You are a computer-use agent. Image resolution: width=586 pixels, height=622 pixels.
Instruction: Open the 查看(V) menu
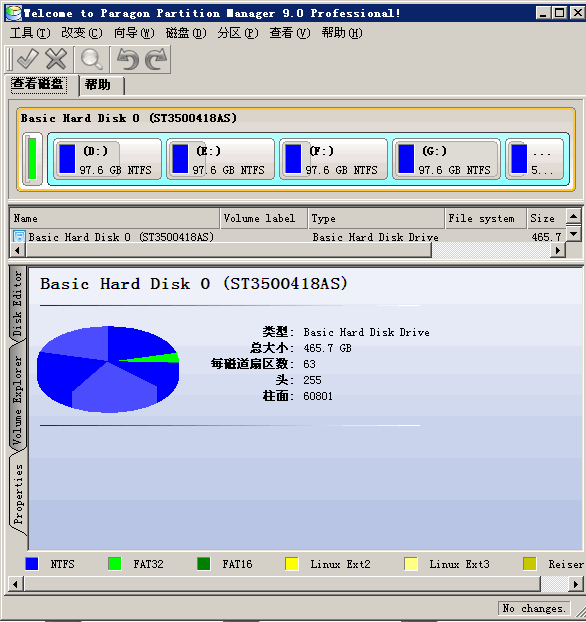(290, 33)
